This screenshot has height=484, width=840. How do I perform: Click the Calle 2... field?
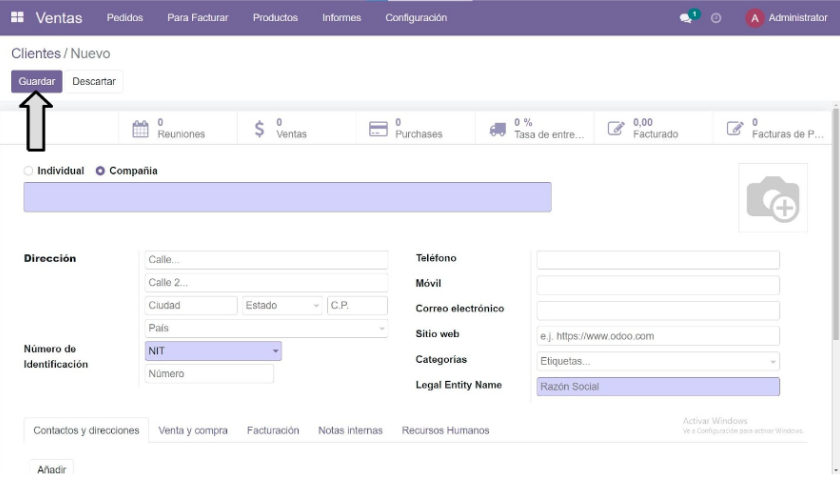pos(266,282)
